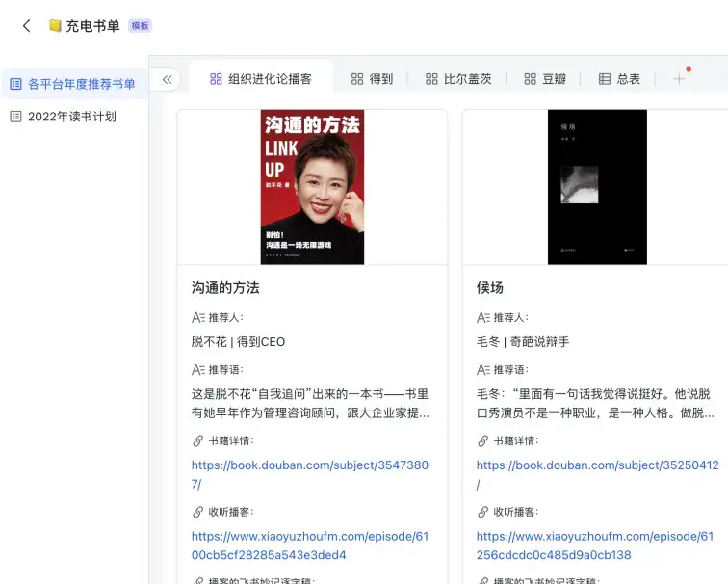Click text field icon beside 推荐语 in 沟通的方法 card
Screen dimensions: 728x584
coord(198,370)
